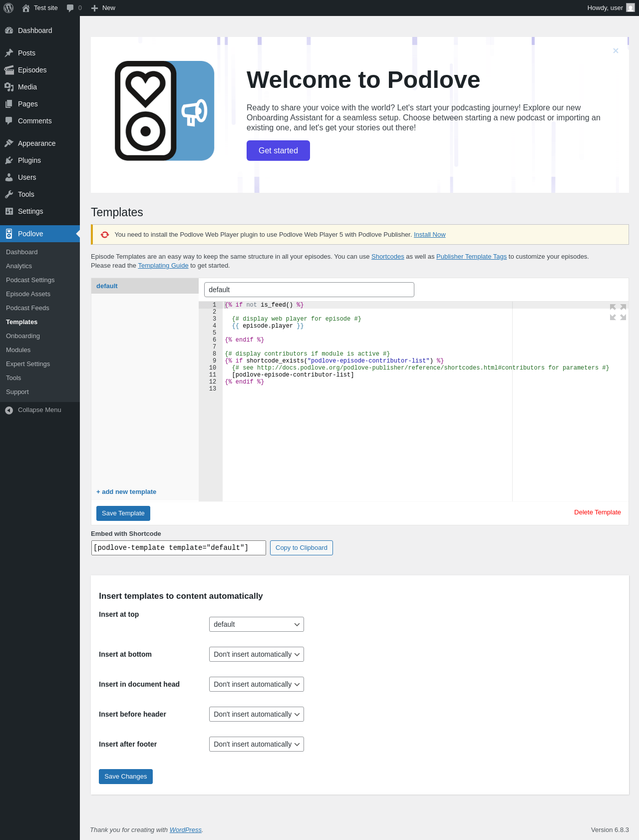Click the Comments bubble icon in sidebar
This screenshot has width=639, height=840.
click(9, 121)
